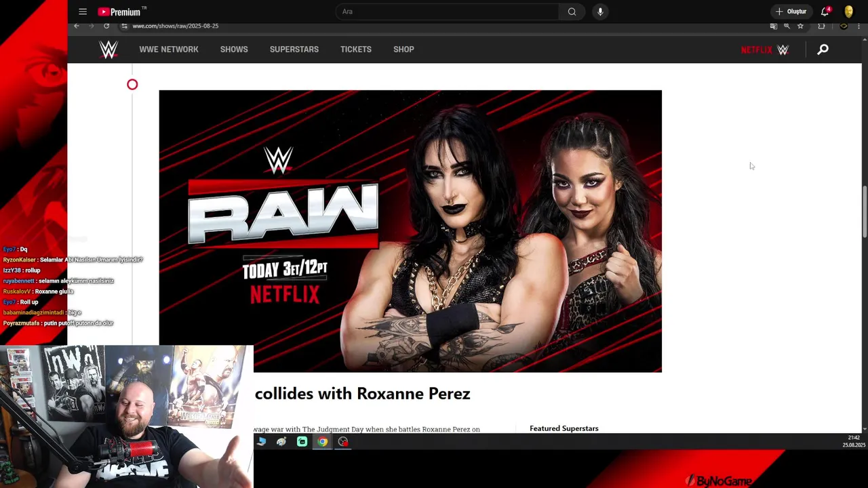Open the SHOP menu item

[403, 49]
